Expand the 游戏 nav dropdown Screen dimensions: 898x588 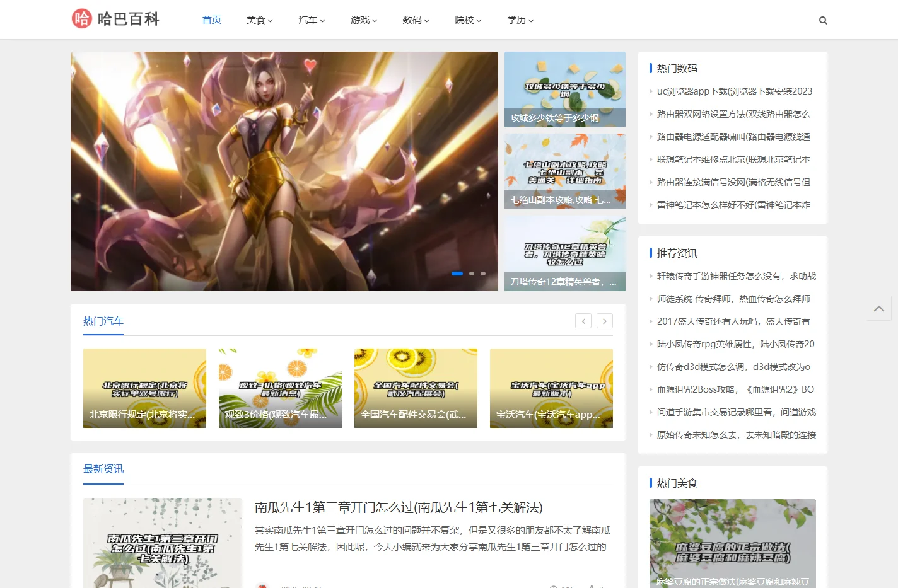364,20
